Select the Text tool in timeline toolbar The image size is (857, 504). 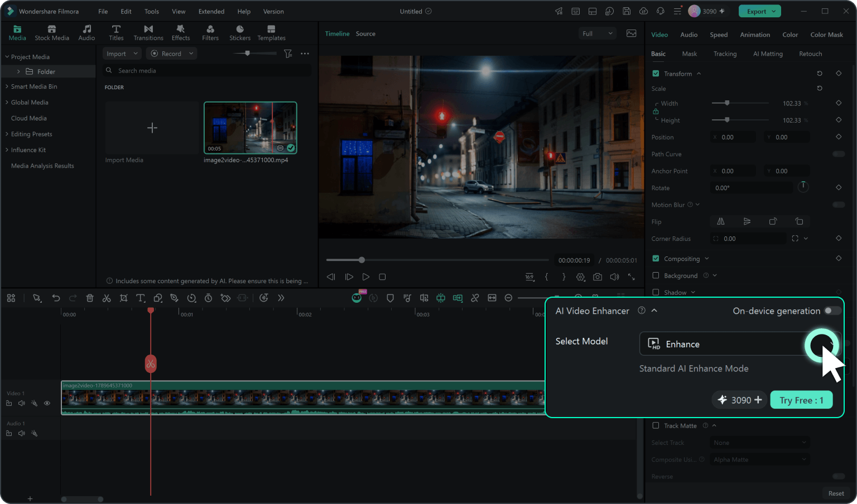[x=141, y=298]
